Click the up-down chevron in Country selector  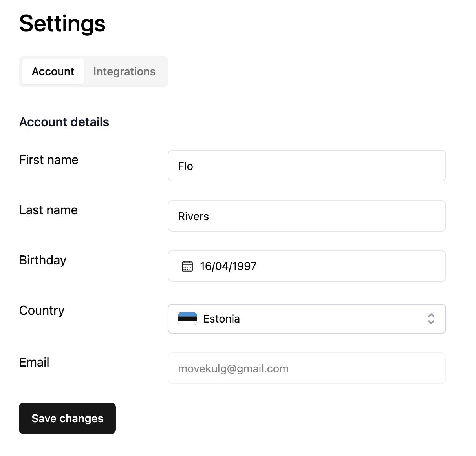[431, 319]
